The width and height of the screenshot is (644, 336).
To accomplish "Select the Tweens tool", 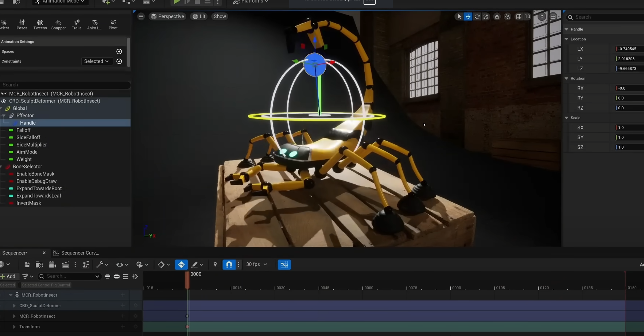I will (40, 24).
